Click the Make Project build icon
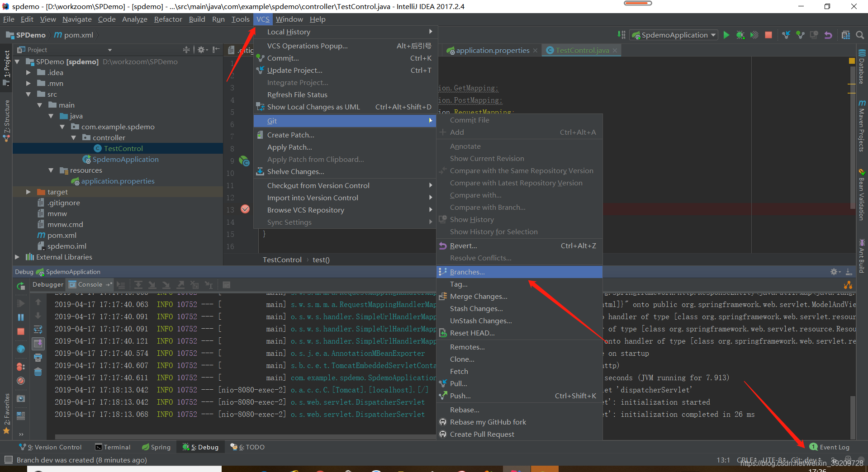This screenshot has height=472, width=868. tap(622, 35)
